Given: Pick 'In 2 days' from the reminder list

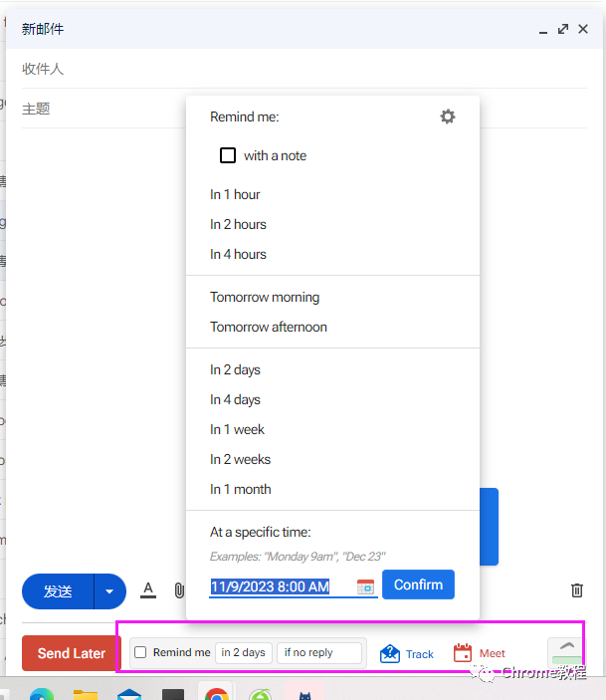Looking at the screenshot, I should tap(235, 370).
